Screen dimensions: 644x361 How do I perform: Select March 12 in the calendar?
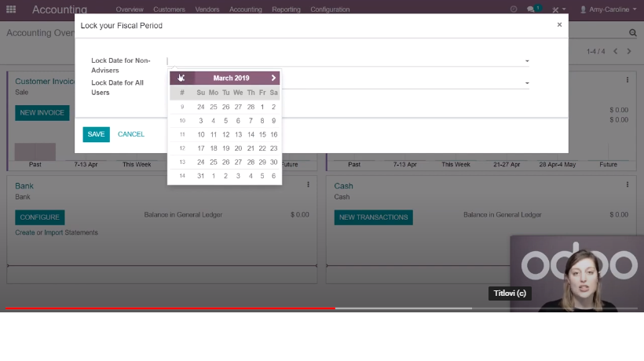point(226,134)
